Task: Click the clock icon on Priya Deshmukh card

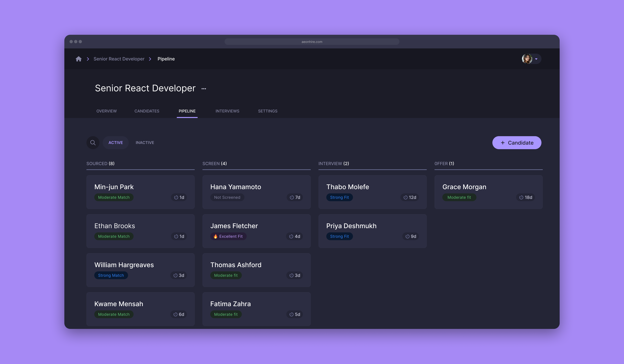Action: [408, 236]
